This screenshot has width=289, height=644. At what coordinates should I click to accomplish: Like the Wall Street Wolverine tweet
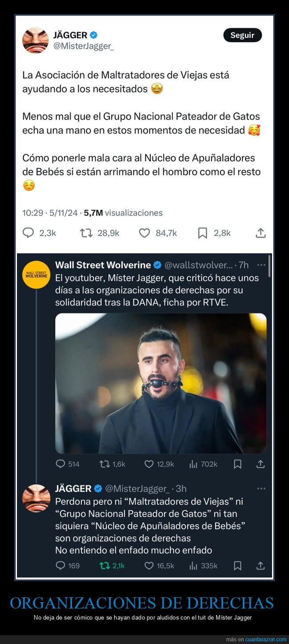[x=149, y=464]
